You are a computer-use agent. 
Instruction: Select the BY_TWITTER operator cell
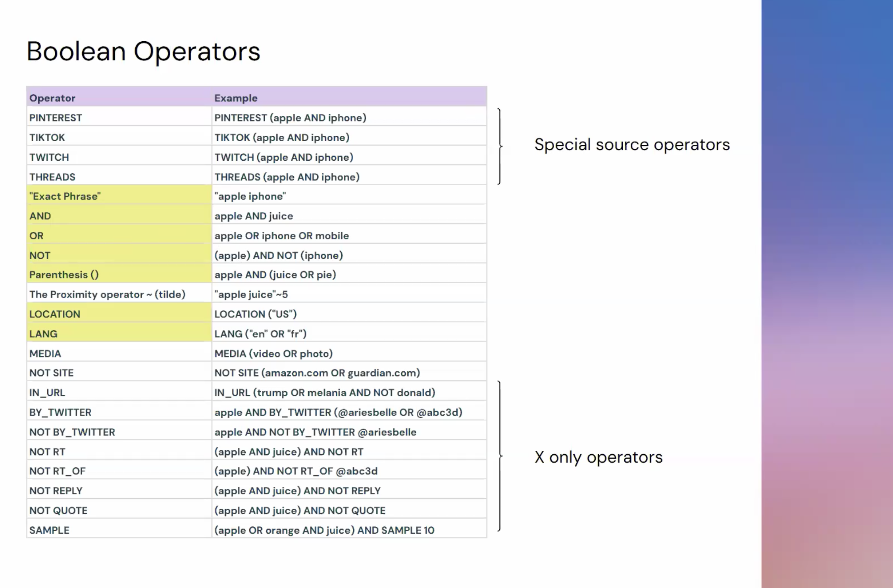[x=60, y=412]
